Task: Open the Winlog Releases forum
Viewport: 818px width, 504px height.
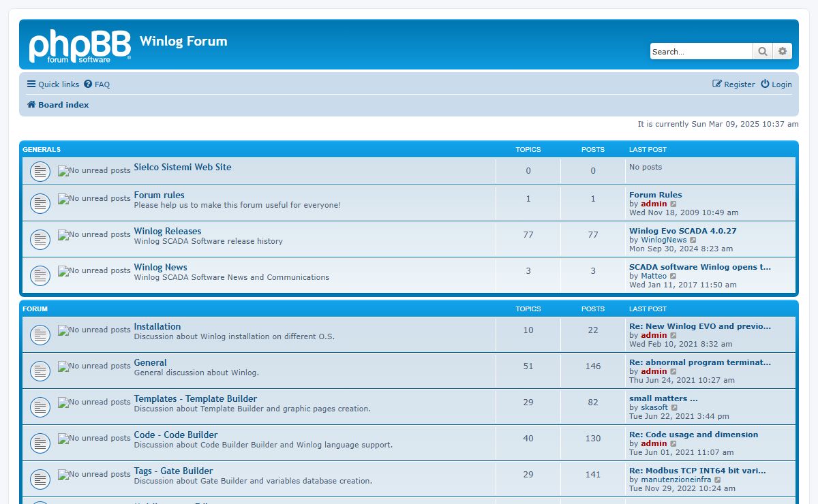Action: 168,231
